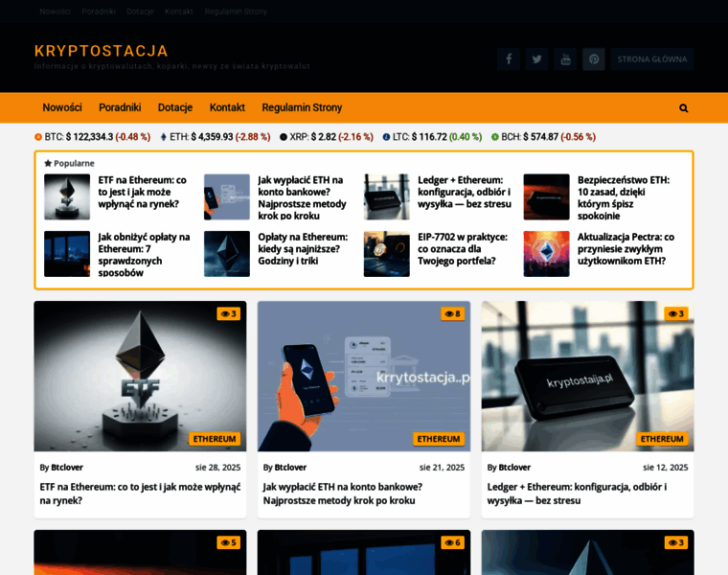Open the Facebook social icon
The height and width of the screenshot is (575, 728).
509,59
